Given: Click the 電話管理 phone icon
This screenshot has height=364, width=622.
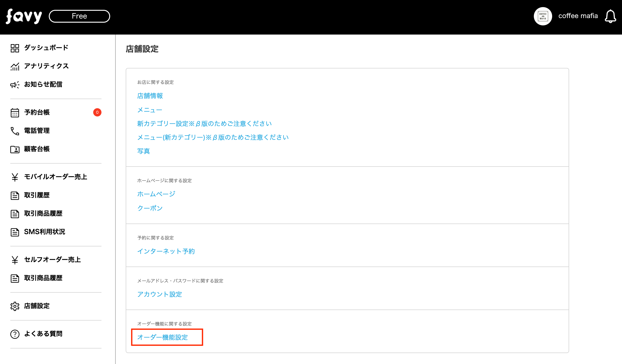Looking at the screenshot, I should pyautogui.click(x=15, y=131).
